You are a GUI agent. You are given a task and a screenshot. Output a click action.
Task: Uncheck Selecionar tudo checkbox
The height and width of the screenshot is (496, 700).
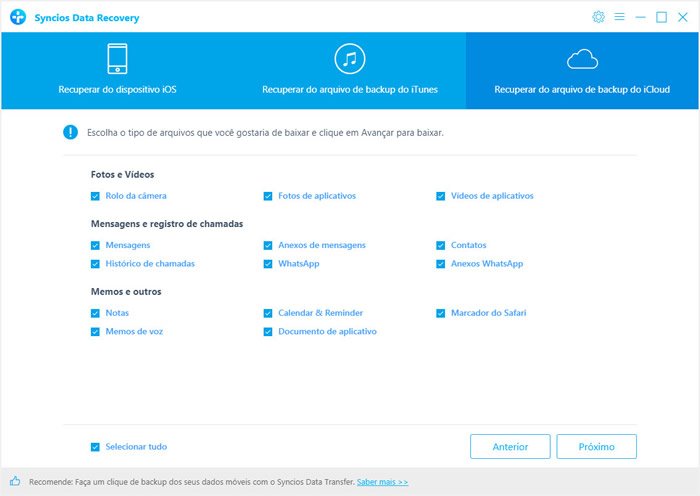(95, 447)
